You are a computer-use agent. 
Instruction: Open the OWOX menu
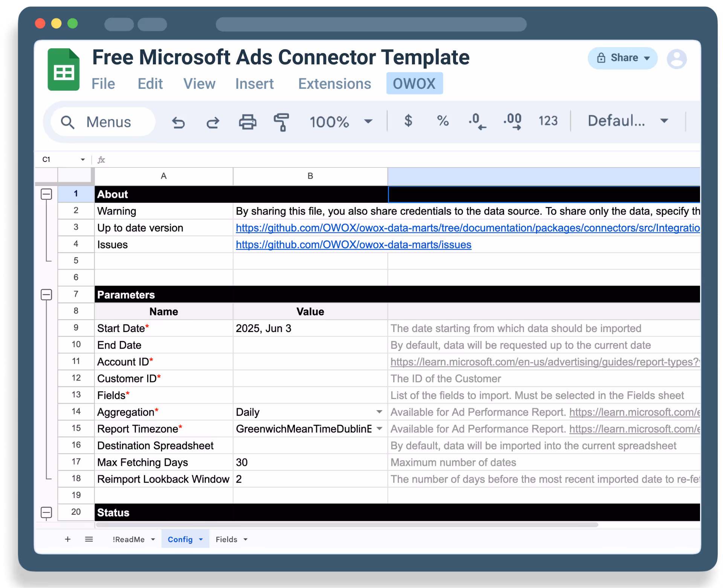tap(414, 84)
